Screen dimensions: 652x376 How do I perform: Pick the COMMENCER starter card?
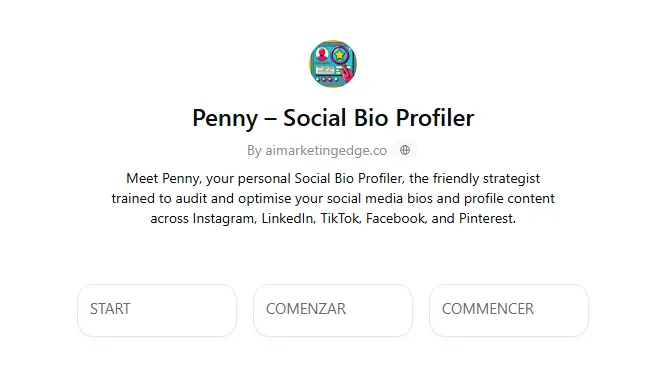[x=509, y=310]
